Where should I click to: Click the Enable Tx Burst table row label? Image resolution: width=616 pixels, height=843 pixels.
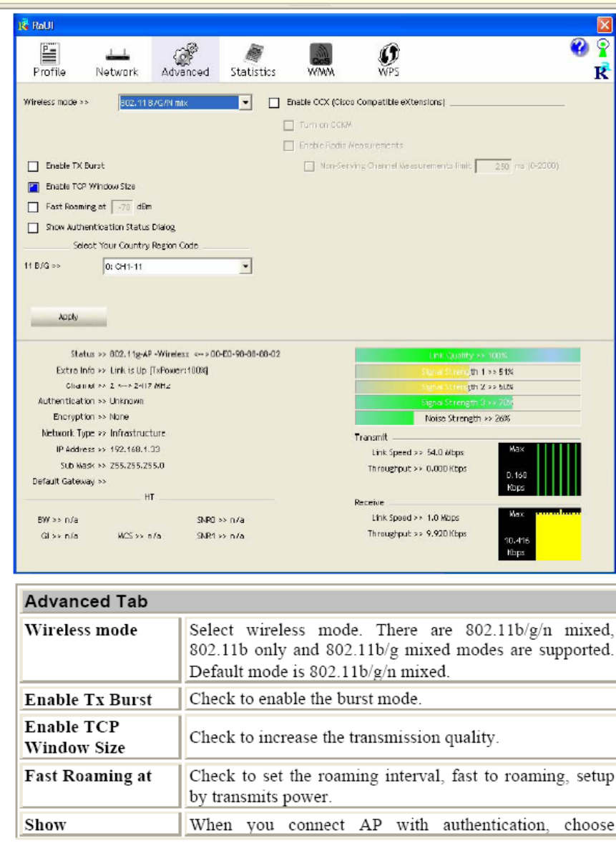[x=89, y=699]
